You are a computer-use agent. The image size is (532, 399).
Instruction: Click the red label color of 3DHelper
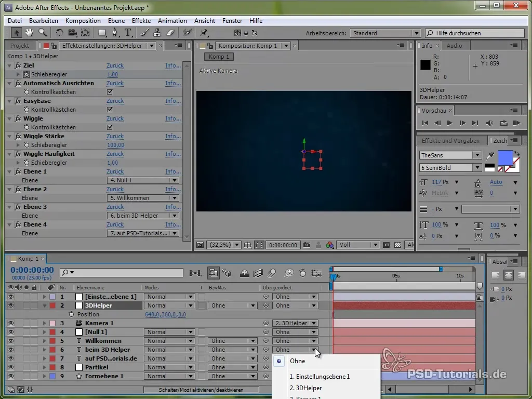click(52, 305)
